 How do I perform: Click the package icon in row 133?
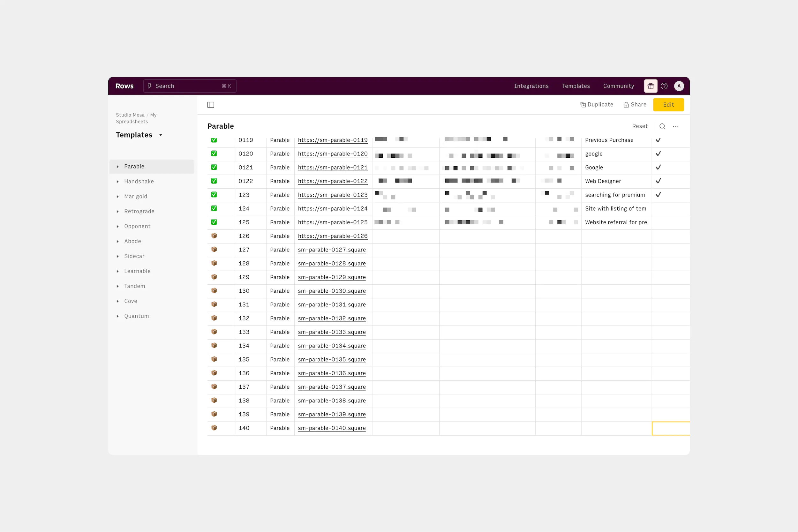pyautogui.click(x=214, y=332)
